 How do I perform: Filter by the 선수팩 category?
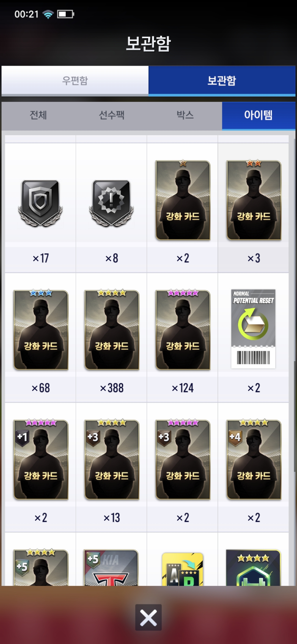[112, 115]
